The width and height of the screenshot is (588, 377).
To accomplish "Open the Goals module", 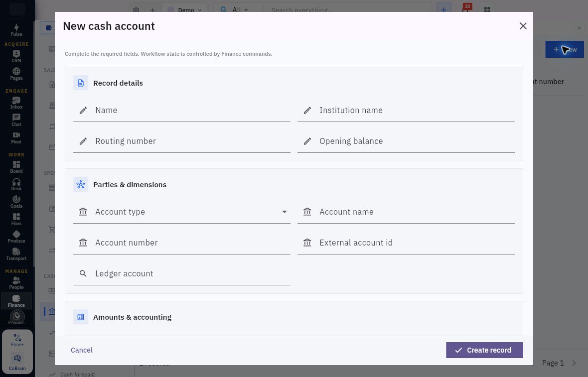I will click(x=16, y=202).
